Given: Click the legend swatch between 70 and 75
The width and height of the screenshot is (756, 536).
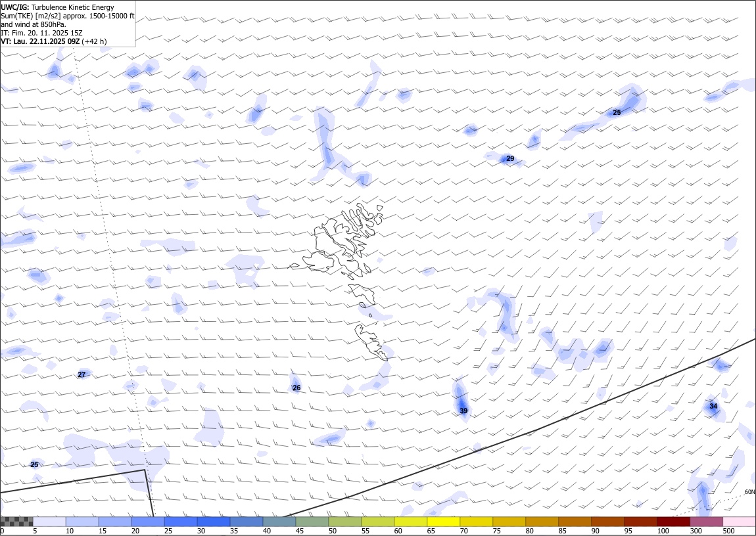Looking at the screenshot, I should [476, 522].
